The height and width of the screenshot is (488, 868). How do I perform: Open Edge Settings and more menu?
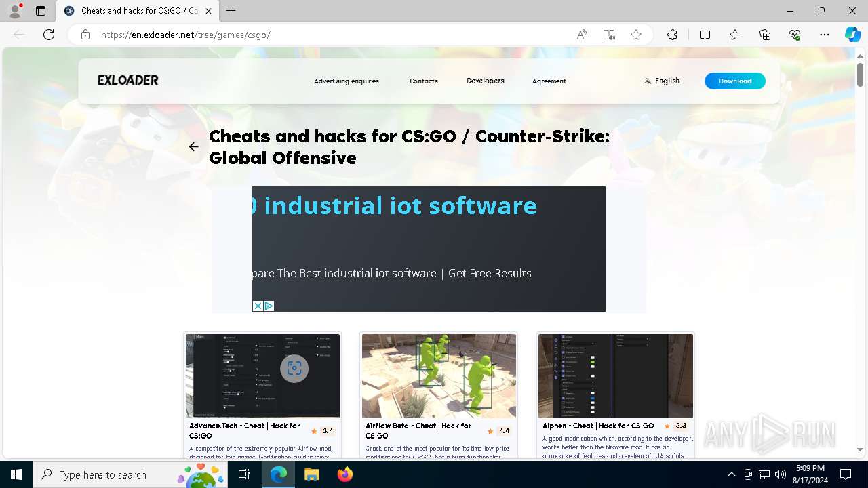(825, 35)
